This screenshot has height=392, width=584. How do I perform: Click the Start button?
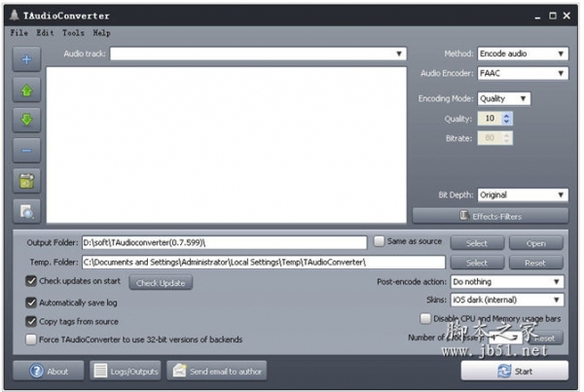(x=515, y=372)
